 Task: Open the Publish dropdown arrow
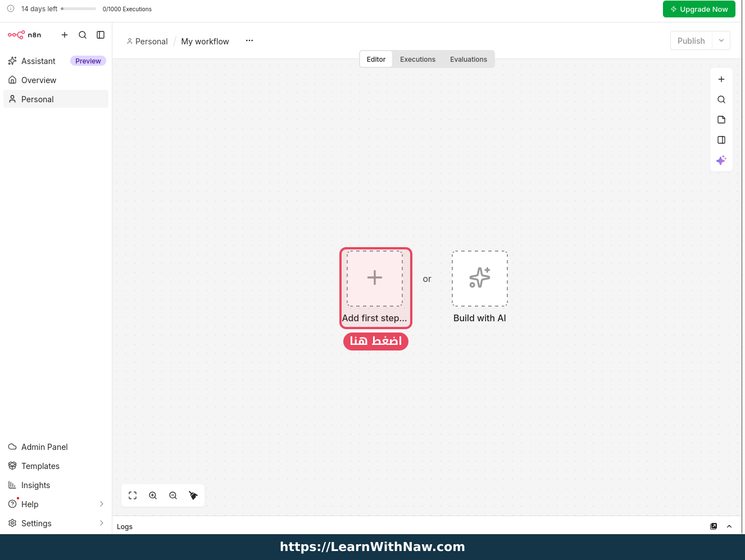[721, 40]
